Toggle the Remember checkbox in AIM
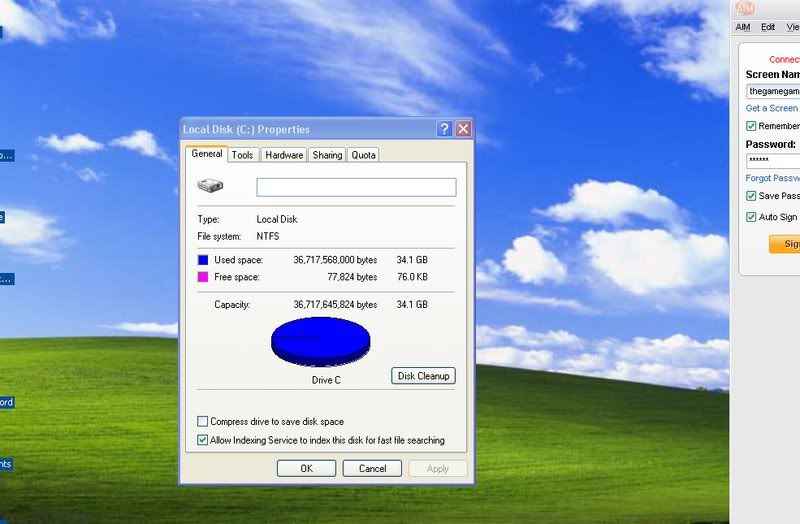Image resolution: width=800 pixels, height=524 pixels. coord(751,126)
